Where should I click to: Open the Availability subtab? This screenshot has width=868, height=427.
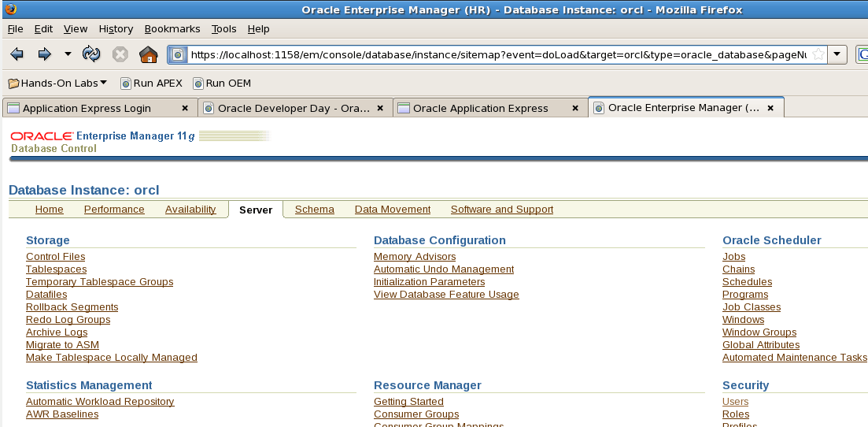(x=190, y=209)
